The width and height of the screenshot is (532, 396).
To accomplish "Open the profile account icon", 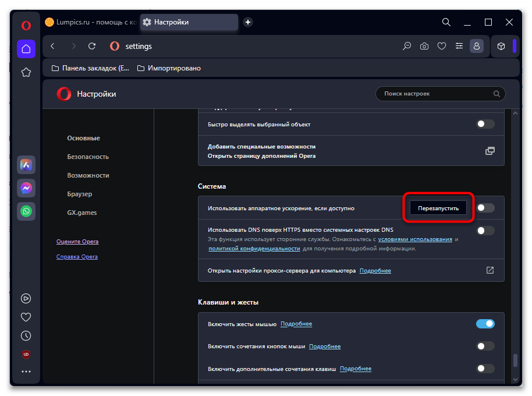I will [477, 46].
